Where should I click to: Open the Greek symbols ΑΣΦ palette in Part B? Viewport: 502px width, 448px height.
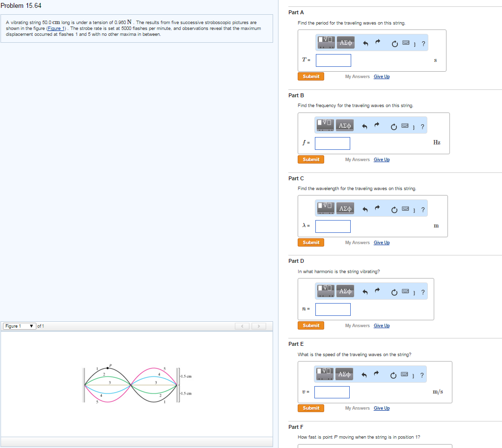344,125
